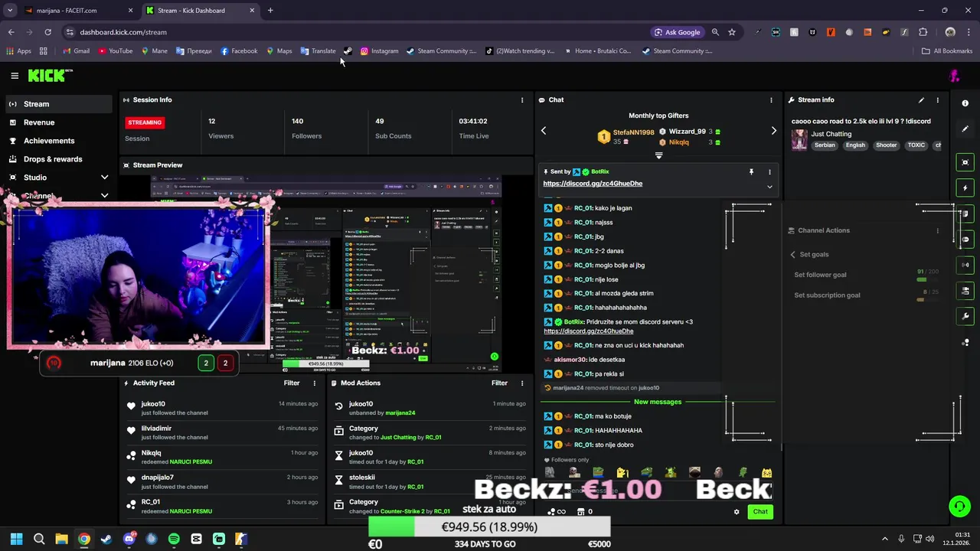This screenshot has width=980, height=551.
Task: Collapse the top gifters section handle
Action: 658,155
